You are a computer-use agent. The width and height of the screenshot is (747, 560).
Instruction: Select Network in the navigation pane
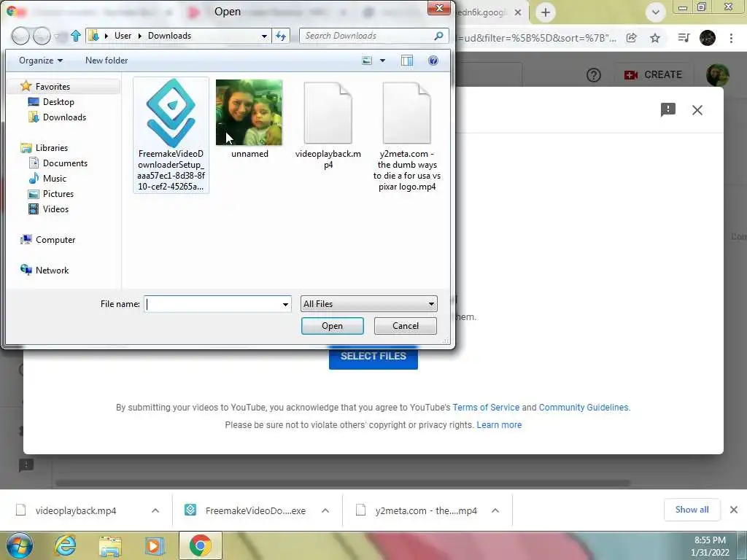click(52, 270)
